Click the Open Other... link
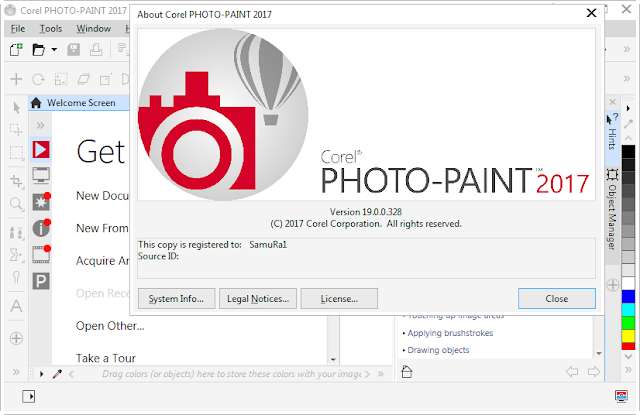 coord(110,326)
